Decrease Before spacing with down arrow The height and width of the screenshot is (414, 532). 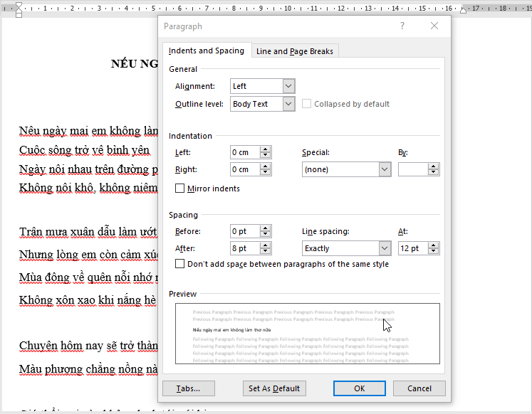[x=266, y=235]
